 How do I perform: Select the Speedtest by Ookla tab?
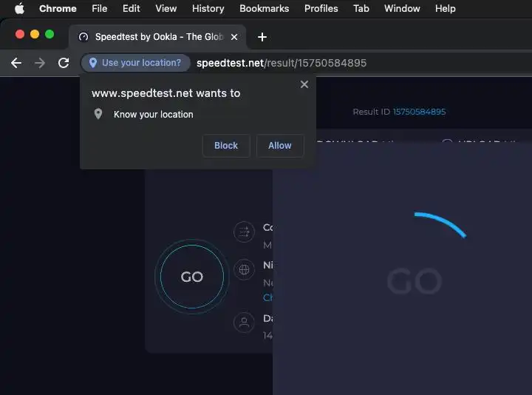(x=158, y=37)
